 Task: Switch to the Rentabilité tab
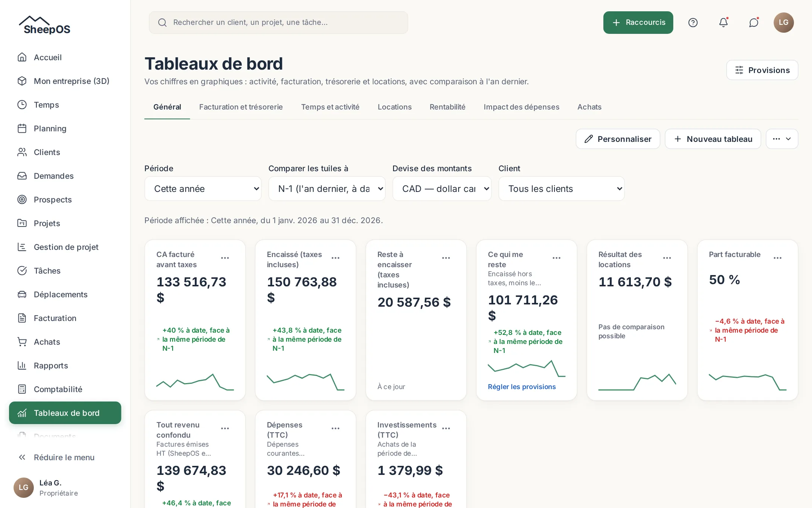click(447, 107)
